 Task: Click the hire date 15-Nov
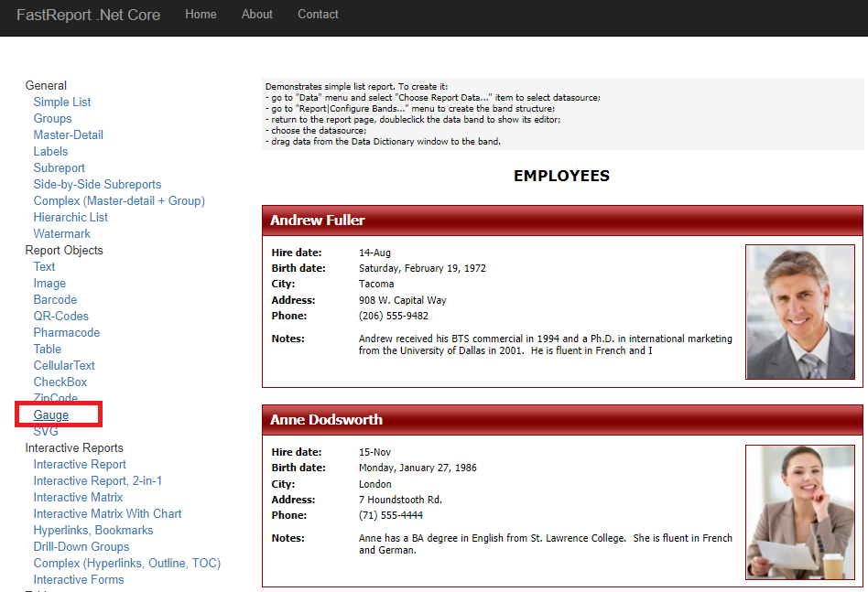374,453
